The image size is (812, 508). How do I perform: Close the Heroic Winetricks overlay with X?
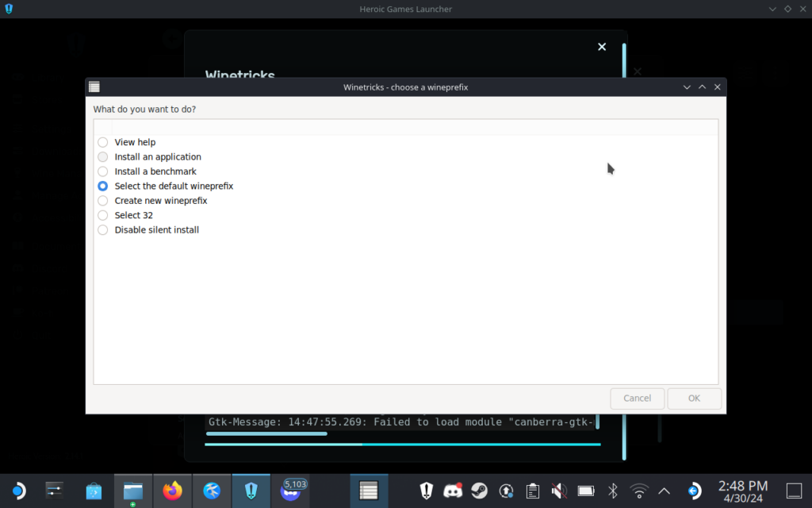[602, 47]
